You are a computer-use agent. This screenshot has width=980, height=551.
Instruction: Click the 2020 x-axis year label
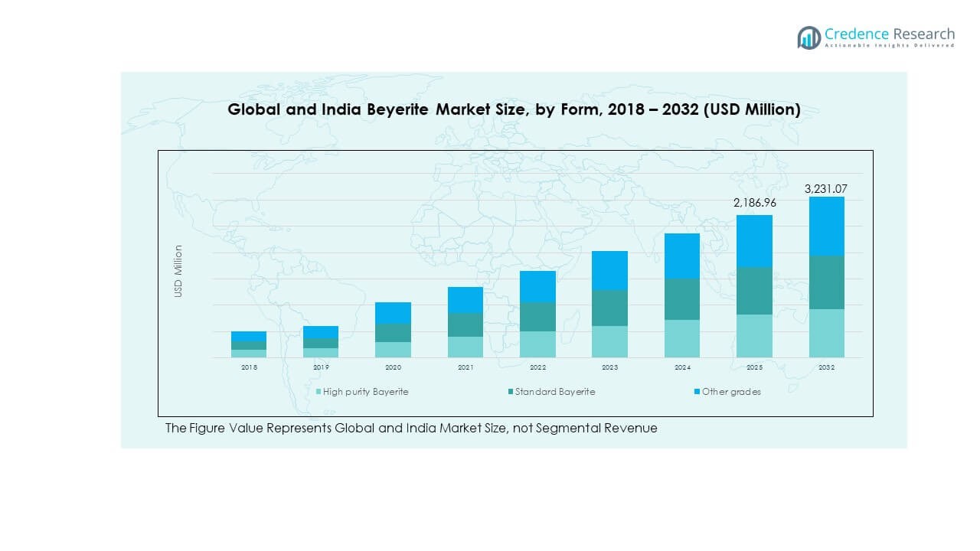point(393,368)
